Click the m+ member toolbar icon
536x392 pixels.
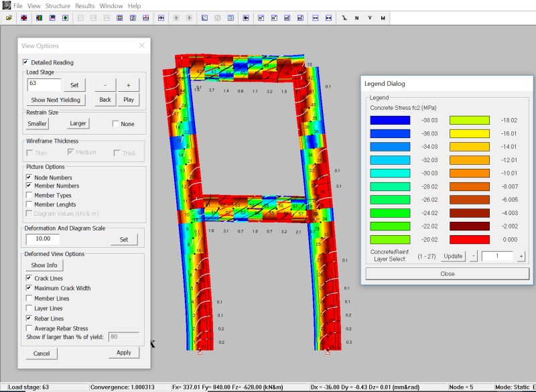(287, 18)
